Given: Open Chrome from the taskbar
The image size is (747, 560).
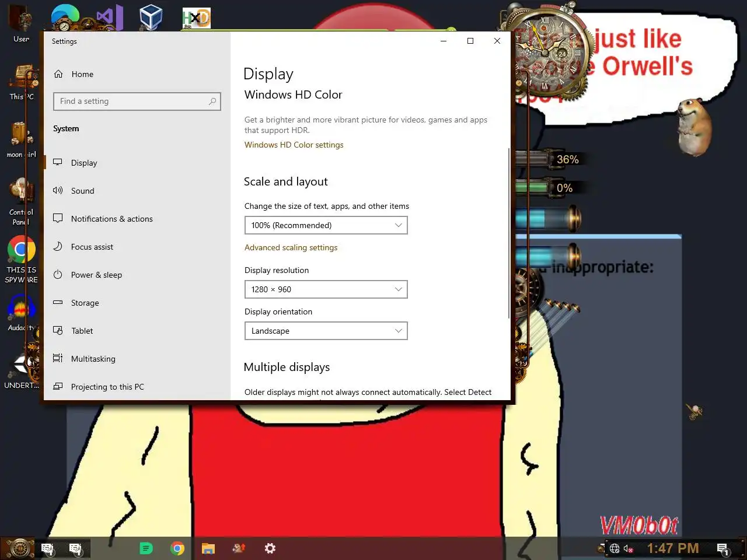Looking at the screenshot, I should pyautogui.click(x=177, y=548).
